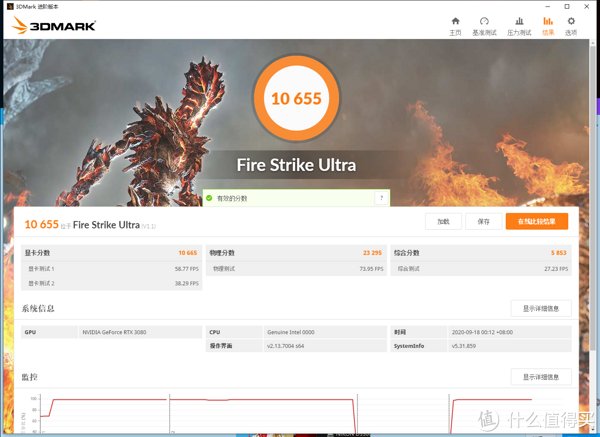Select the Results (结果) bar-chart icon
This screenshot has height=437, width=600.
(548, 26)
